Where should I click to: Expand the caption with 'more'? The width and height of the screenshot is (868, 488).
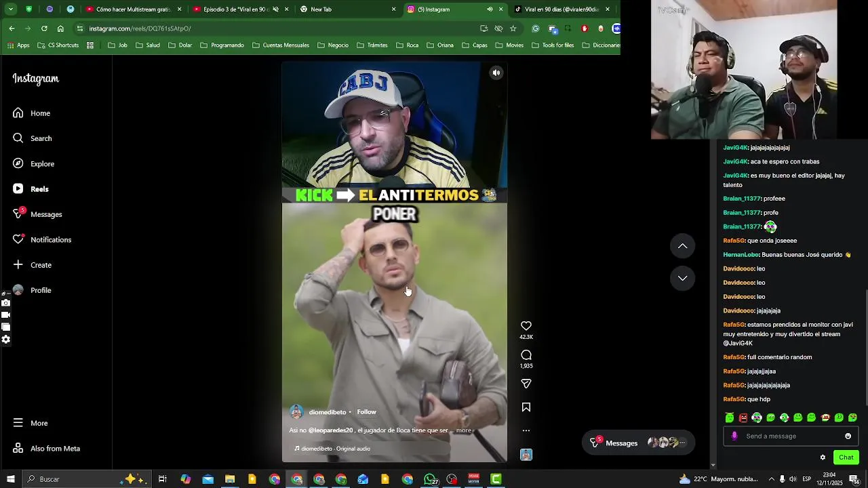click(463, 430)
